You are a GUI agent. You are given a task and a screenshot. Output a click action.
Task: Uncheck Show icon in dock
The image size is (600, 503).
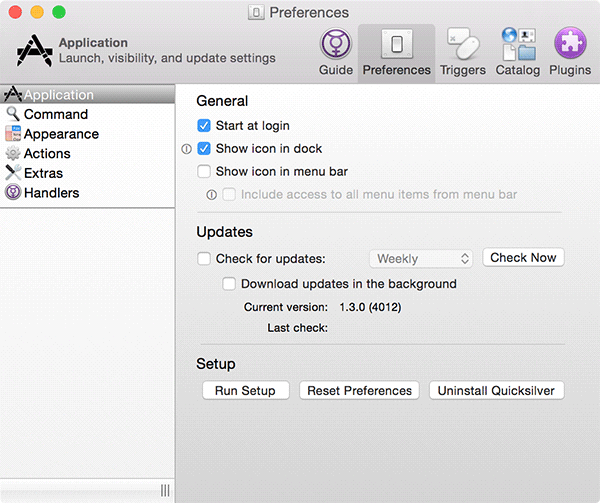tap(204, 149)
